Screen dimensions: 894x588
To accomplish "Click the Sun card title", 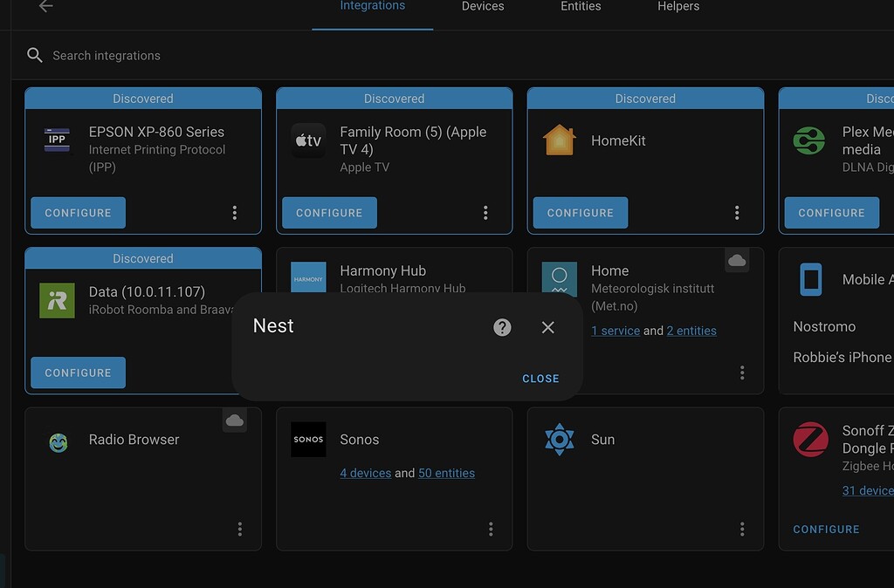I will [x=602, y=440].
